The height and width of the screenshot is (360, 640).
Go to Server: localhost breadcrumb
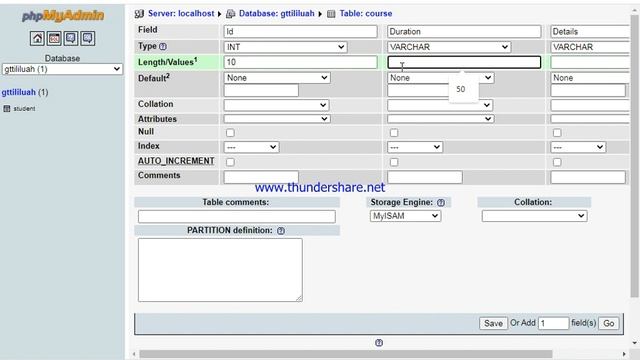pos(181,13)
